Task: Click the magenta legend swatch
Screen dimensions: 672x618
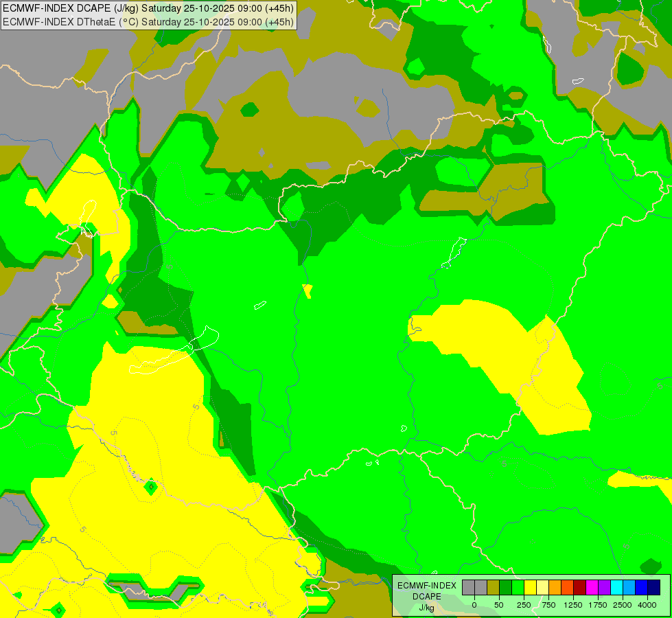Action: (x=592, y=588)
